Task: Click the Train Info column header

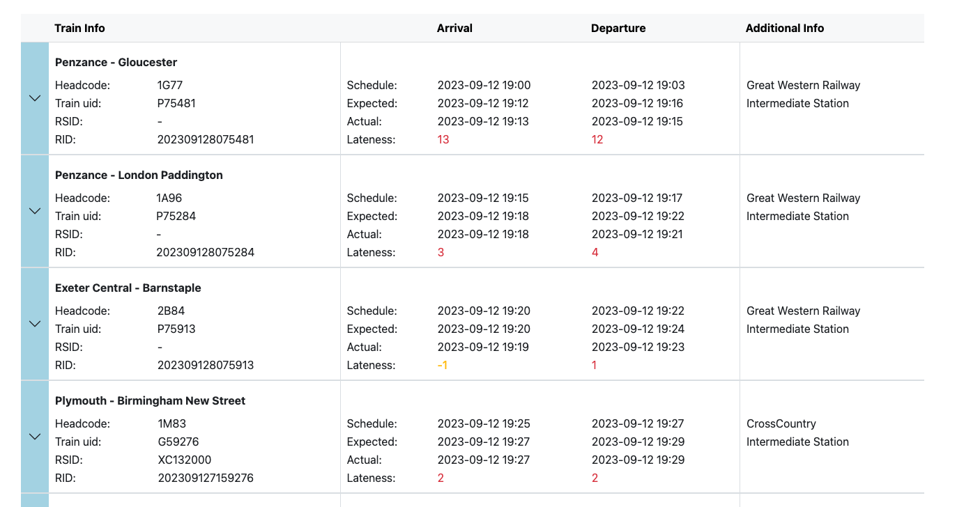Action: (79, 29)
